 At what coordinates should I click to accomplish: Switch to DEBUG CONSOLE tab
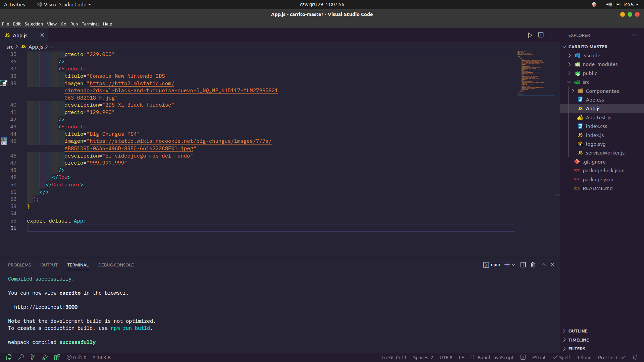click(x=116, y=265)
